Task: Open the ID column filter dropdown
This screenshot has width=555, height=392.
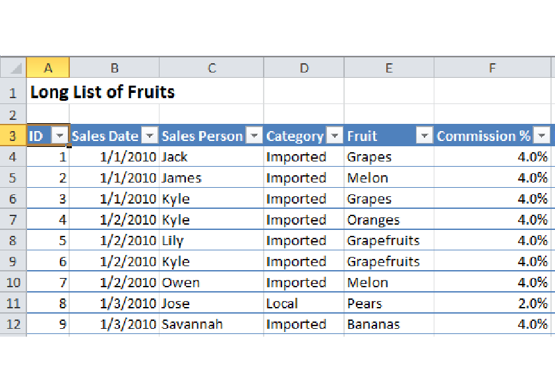Action: tap(60, 136)
